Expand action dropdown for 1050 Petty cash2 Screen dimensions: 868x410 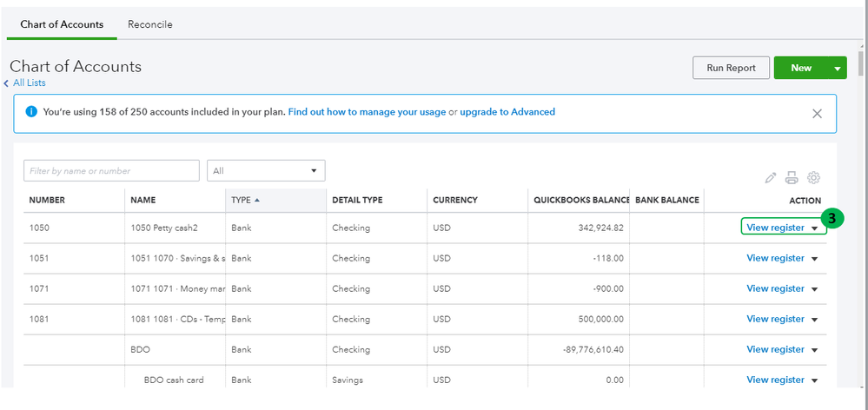coord(815,228)
